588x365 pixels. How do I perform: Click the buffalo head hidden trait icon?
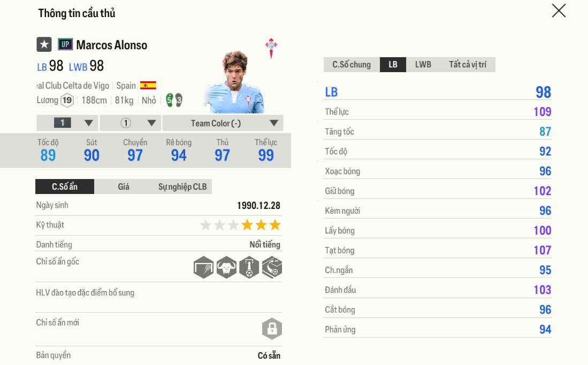tap(226, 267)
